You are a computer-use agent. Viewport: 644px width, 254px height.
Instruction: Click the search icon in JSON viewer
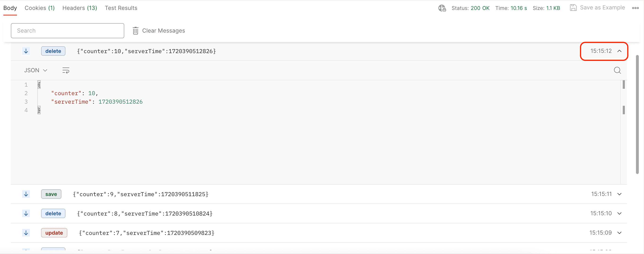pos(617,70)
